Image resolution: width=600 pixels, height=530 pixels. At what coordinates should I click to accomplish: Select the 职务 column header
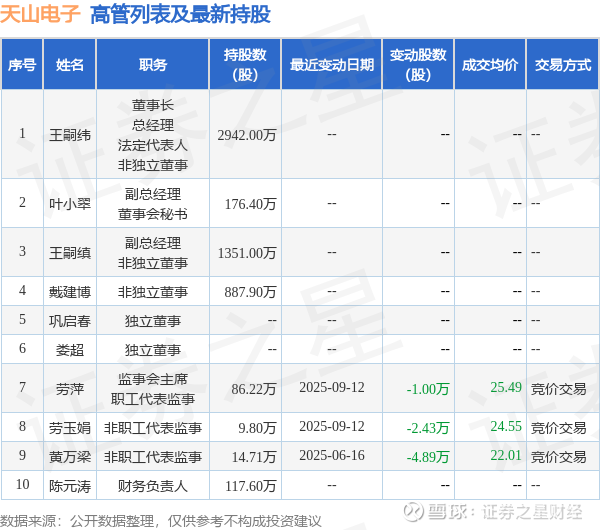(153, 64)
